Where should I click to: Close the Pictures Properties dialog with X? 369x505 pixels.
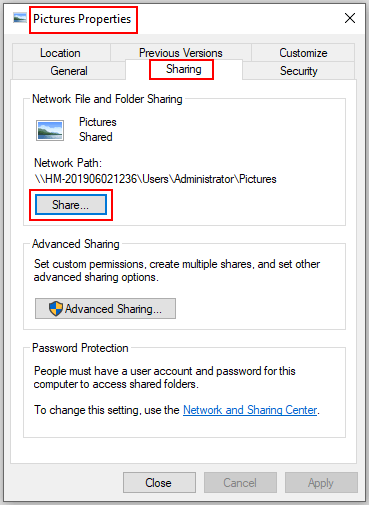(x=350, y=18)
